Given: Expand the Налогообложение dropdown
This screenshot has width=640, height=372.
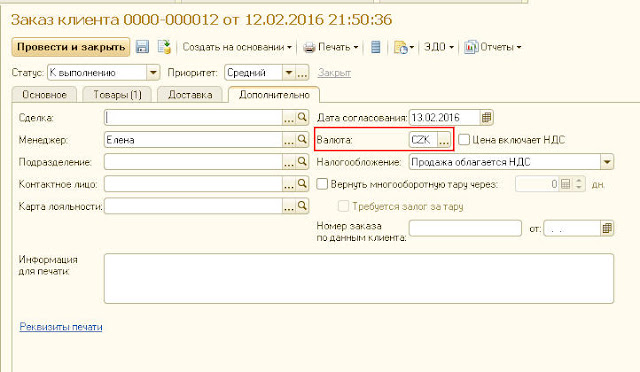Looking at the screenshot, I should pyautogui.click(x=607, y=162).
